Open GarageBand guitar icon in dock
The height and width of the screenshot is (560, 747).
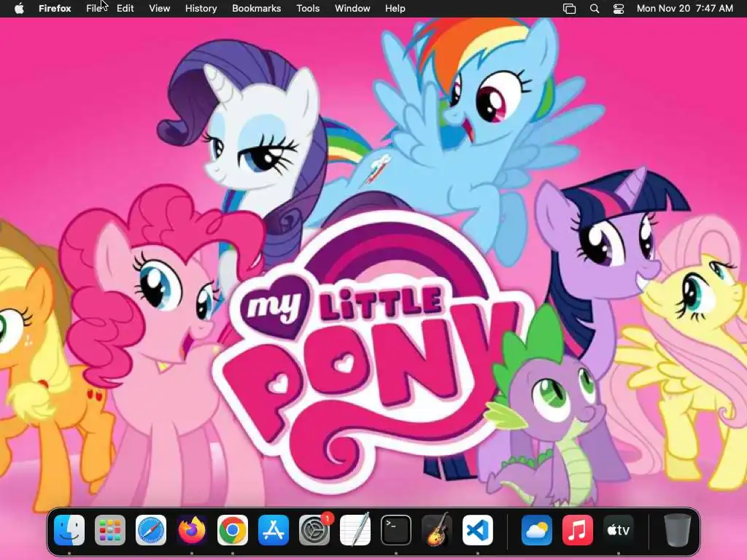437,530
